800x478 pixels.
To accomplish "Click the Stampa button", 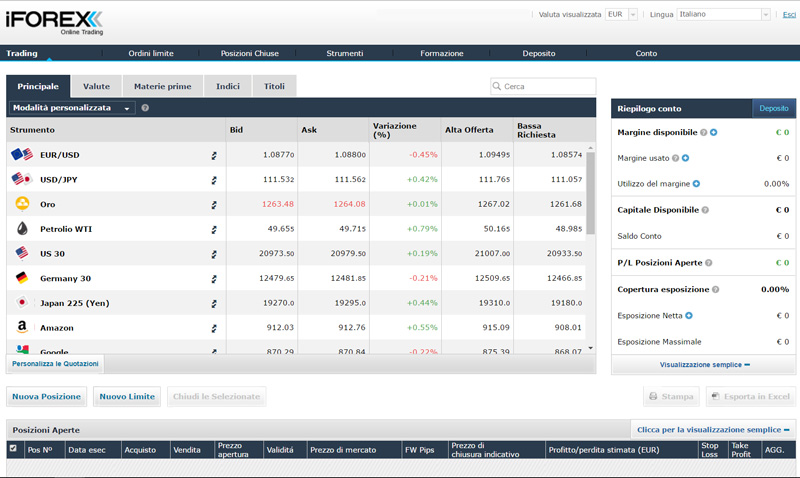I will click(671, 396).
